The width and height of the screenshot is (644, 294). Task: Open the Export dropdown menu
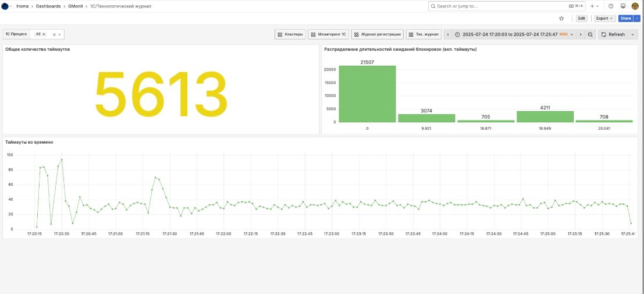tap(605, 18)
